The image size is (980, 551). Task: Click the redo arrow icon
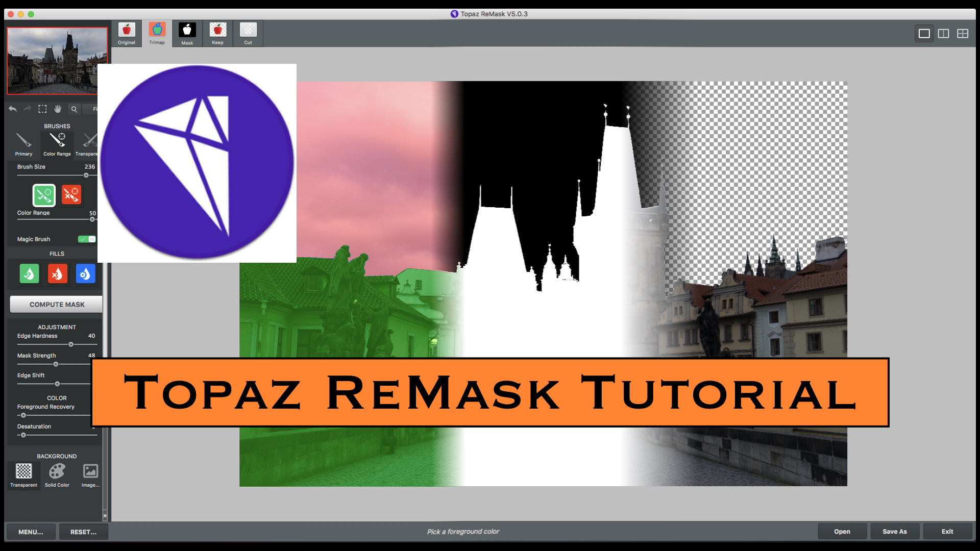tap(28, 109)
